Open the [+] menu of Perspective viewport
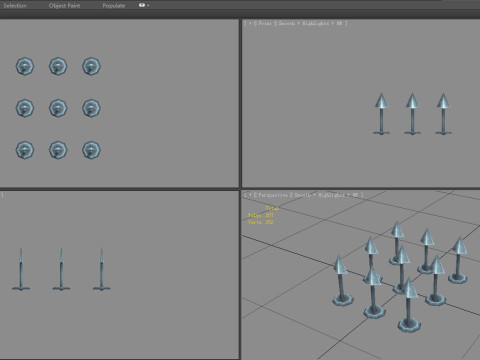Viewport: 480px width, 360px height. [x=250, y=195]
